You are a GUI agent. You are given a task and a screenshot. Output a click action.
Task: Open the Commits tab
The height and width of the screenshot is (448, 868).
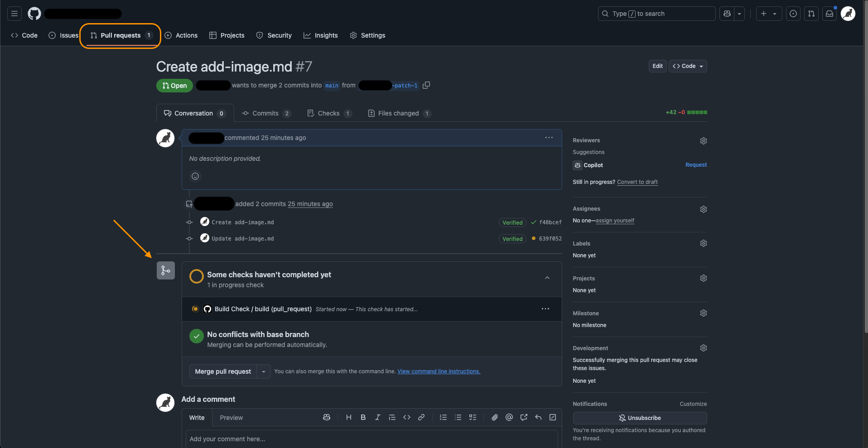click(266, 113)
